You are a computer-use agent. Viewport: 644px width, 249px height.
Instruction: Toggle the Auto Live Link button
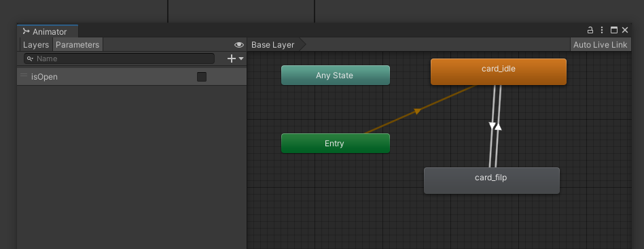pyautogui.click(x=600, y=45)
